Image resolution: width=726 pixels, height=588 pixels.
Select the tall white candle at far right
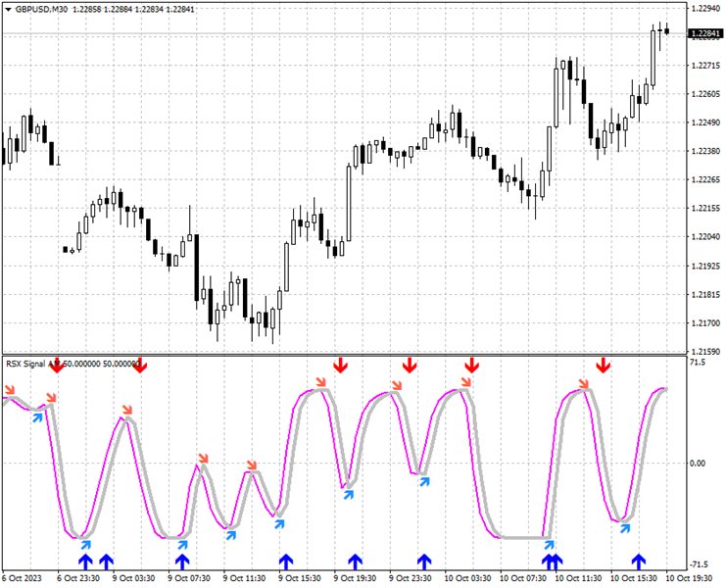coord(653,58)
